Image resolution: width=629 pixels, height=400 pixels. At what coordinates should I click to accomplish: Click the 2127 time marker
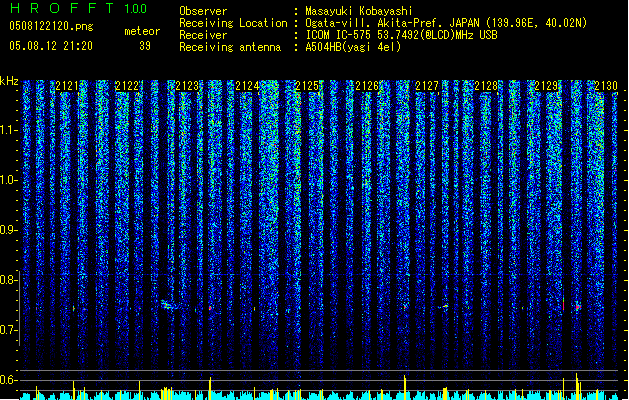point(426,86)
